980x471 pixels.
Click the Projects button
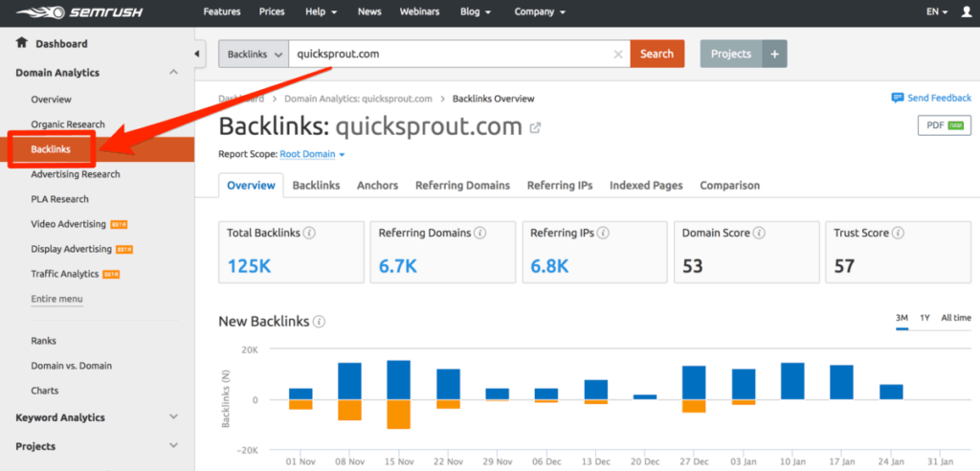[731, 54]
